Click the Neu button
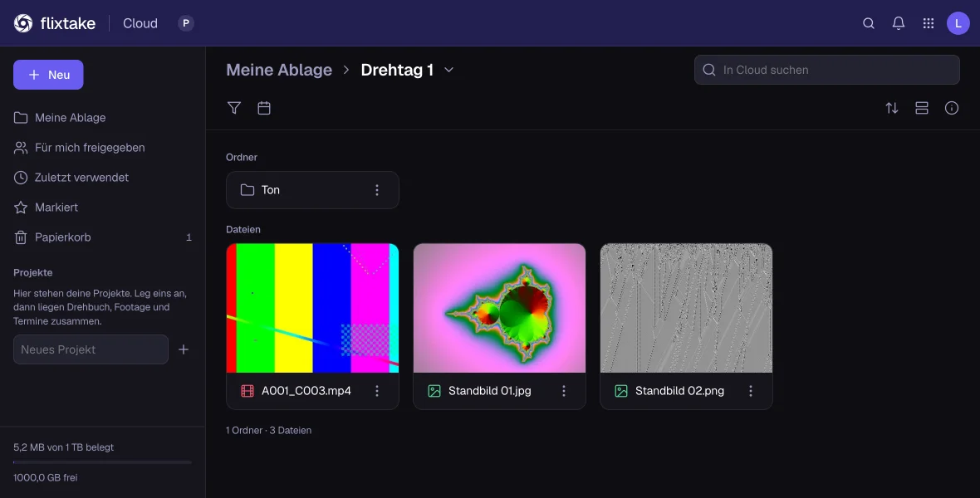980x498 pixels. coord(48,75)
